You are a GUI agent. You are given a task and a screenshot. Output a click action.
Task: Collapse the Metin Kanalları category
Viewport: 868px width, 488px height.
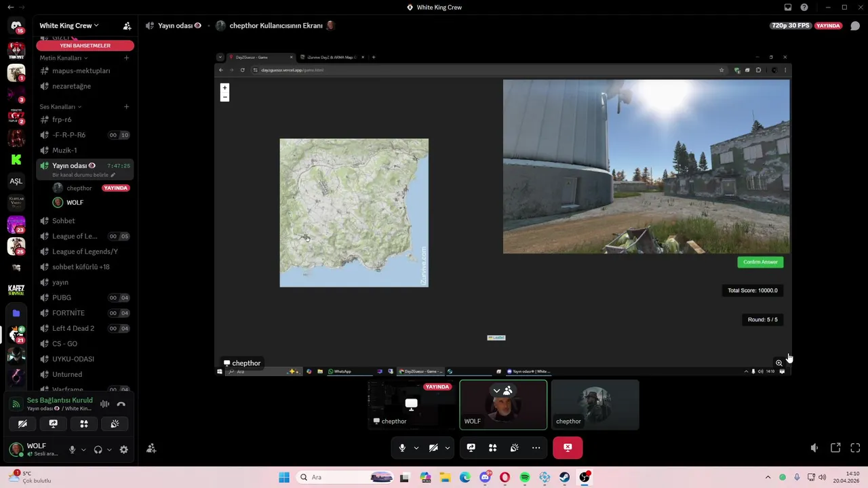point(64,58)
